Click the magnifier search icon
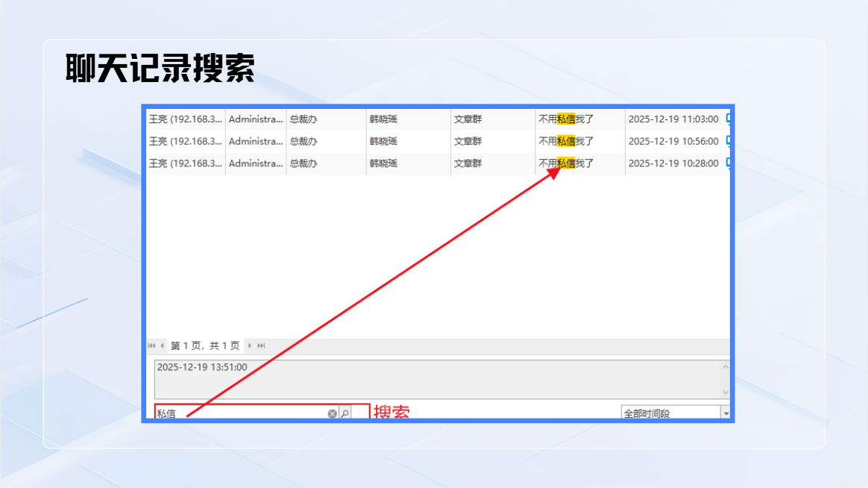 coord(345,413)
